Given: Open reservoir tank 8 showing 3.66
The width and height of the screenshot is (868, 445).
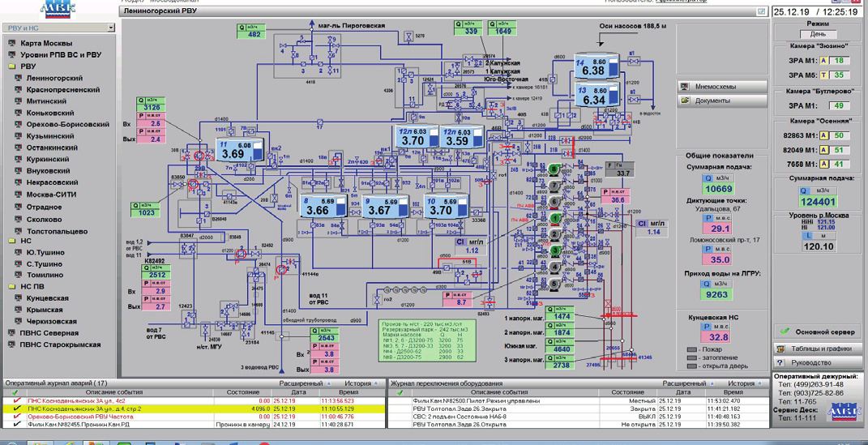Looking at the screenshot, I should tap(323, 206).
